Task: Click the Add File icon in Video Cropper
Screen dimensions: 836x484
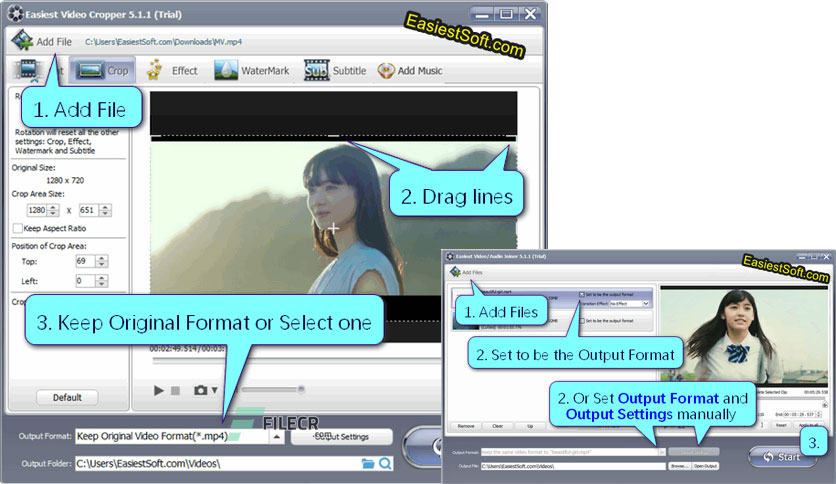Action: pyautogui.click(x=22, y=41)
